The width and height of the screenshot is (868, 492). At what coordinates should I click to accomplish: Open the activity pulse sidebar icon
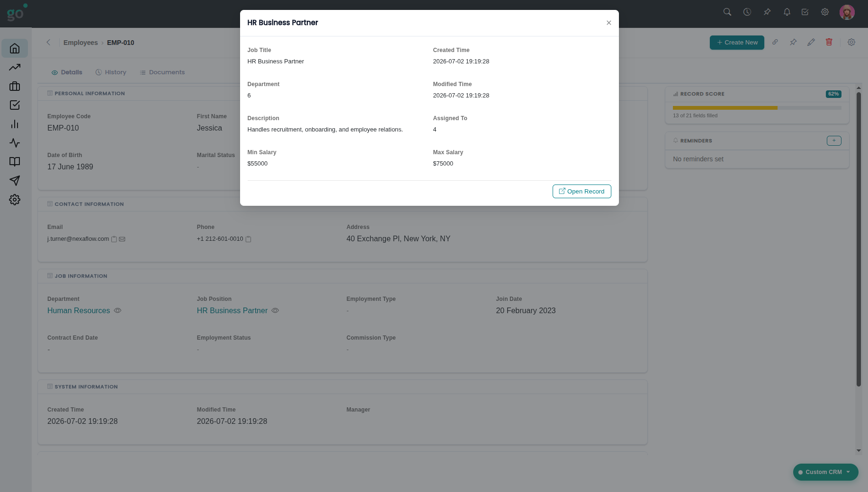pos(15,143)
